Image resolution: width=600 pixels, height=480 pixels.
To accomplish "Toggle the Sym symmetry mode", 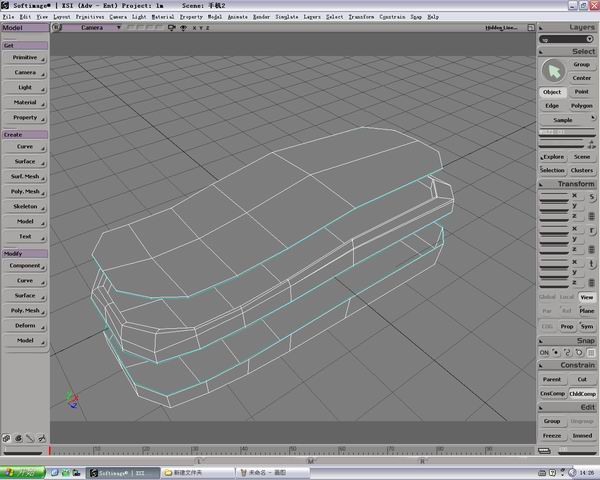I will click(x=587, y=327).
